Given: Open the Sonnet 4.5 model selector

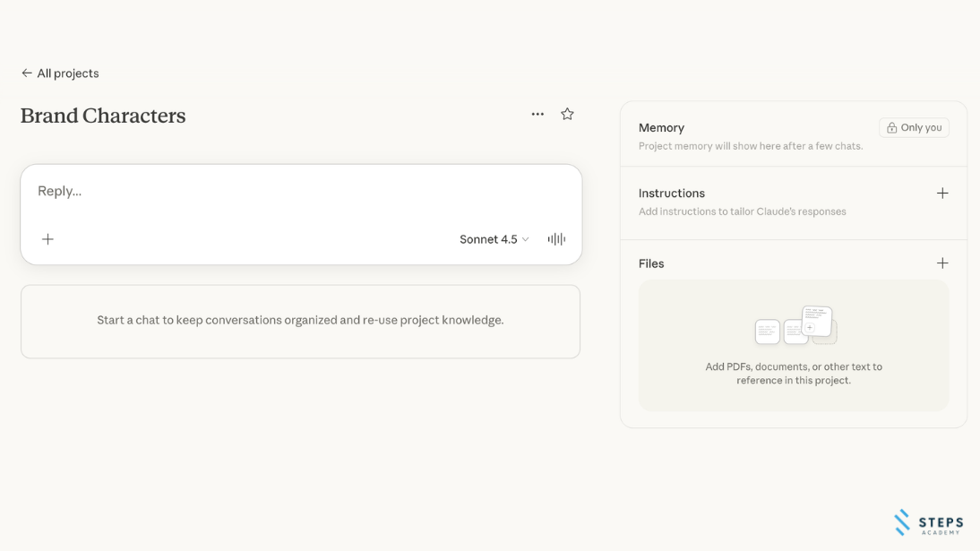Looking at the screenshot, I should [494, 239].
